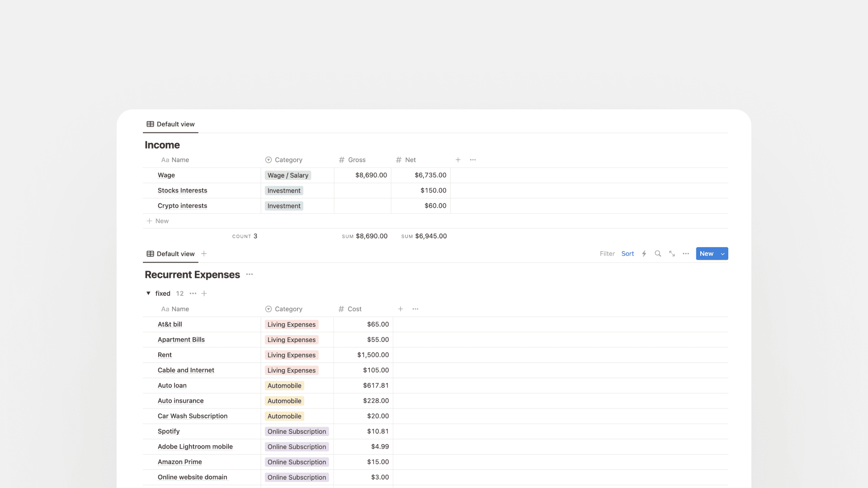The height and width of the screenshot is (488, 868).
Task: Open the Spotify entry
Action: [169, 432]
